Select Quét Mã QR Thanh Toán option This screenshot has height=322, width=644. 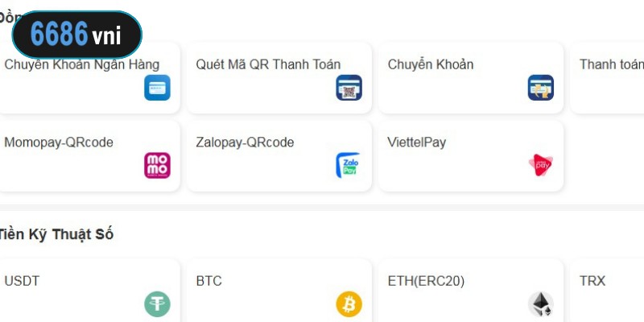(x=279, y=77)
